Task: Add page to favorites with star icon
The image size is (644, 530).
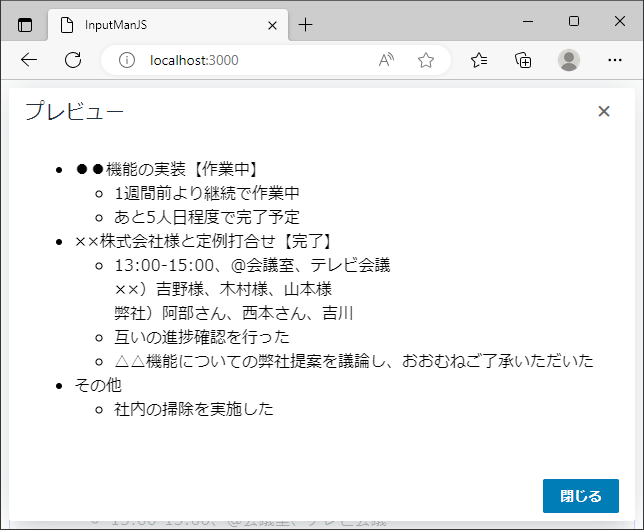Action: coord(426,60)
